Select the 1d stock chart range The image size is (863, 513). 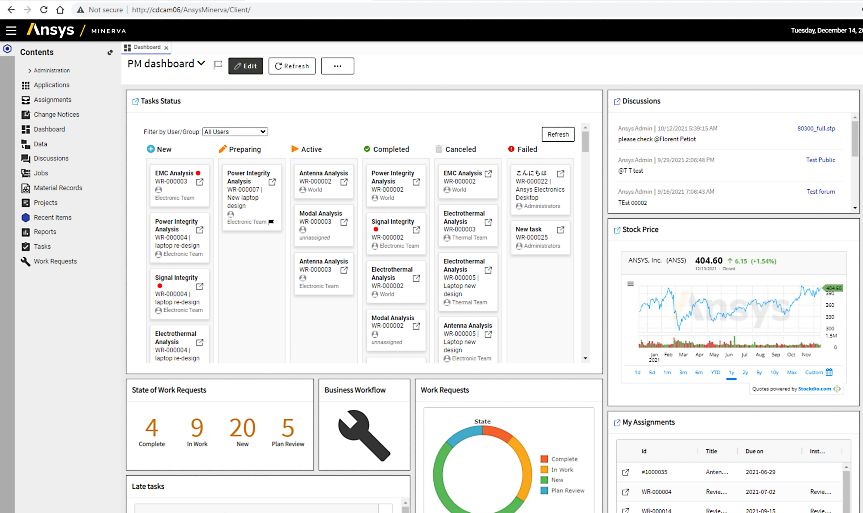[x=637, y=373]
